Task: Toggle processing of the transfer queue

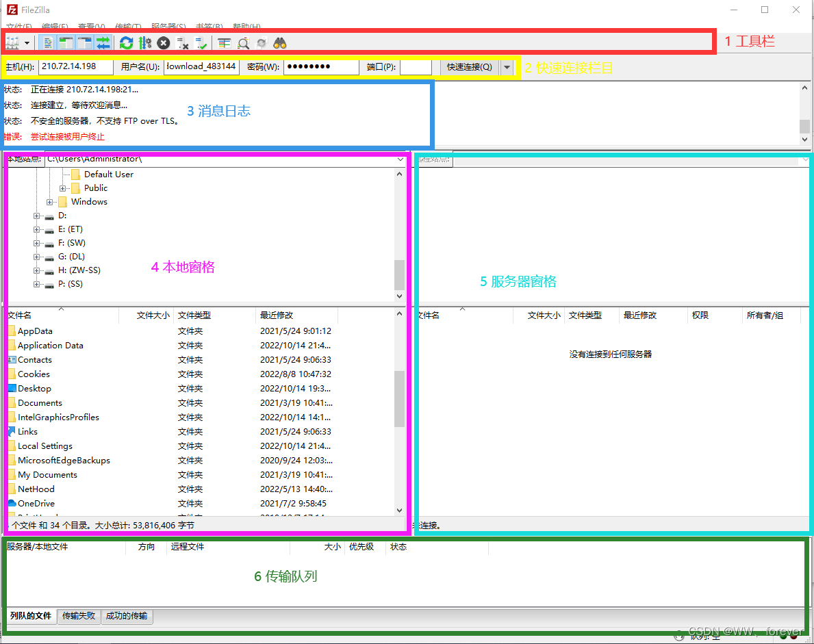Action: tap(145, 42)
